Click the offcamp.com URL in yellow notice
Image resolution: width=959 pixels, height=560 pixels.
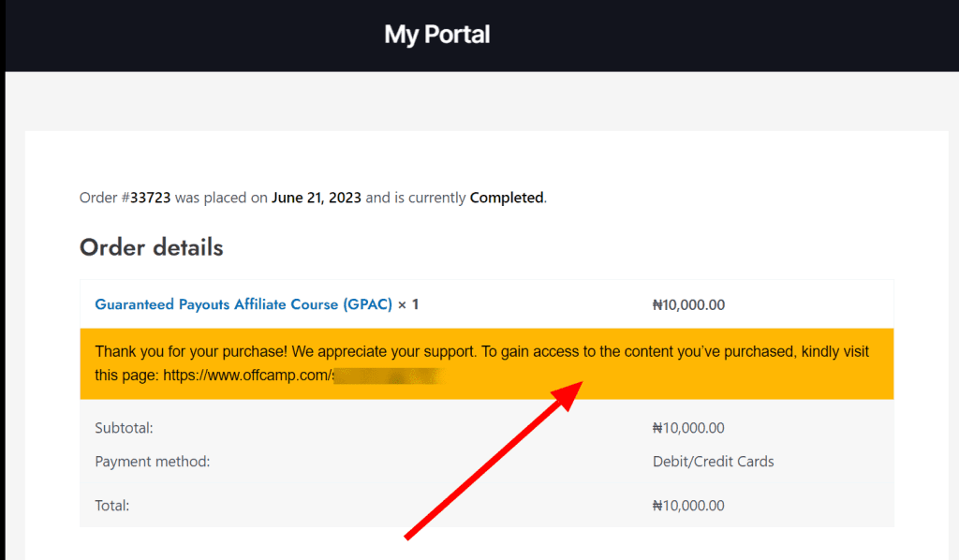coord(247,376)
